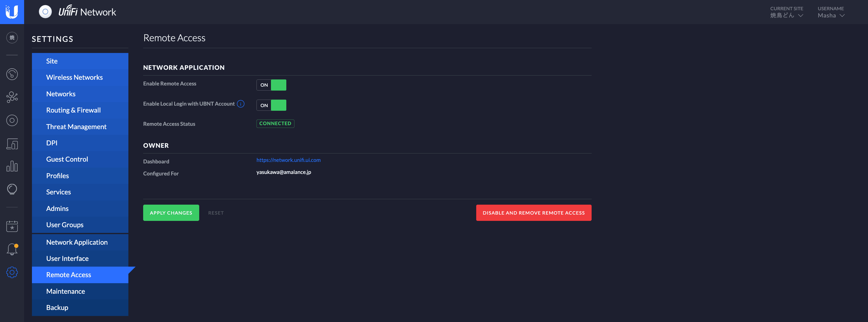Open Services settings

pyautogui.click(x=80, y=192)
